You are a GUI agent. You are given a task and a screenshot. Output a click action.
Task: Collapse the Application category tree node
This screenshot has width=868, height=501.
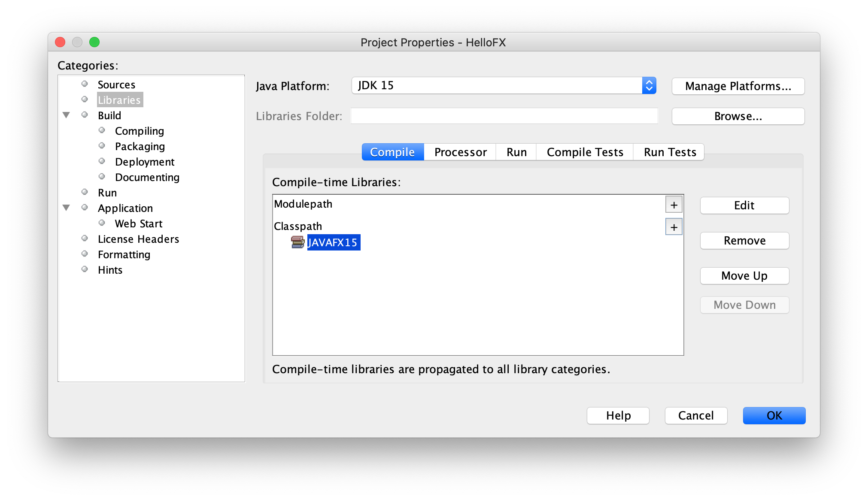pos(66,208)
